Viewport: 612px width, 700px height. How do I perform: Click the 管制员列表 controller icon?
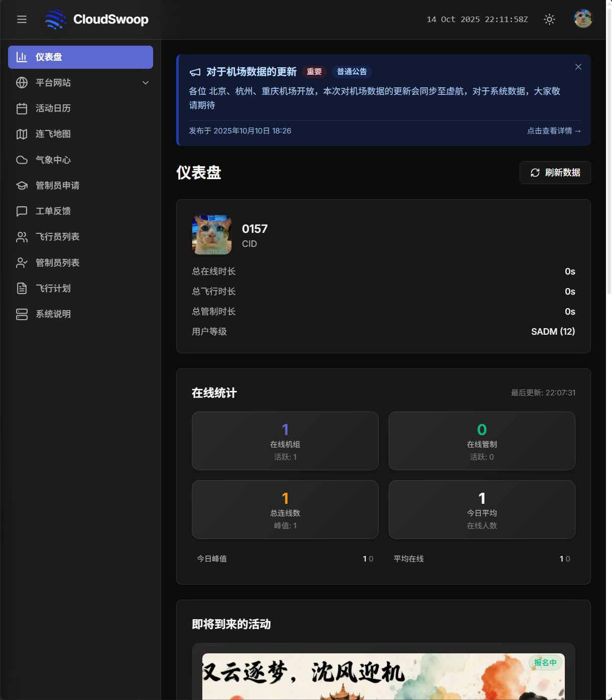click(x=22, y=262)
